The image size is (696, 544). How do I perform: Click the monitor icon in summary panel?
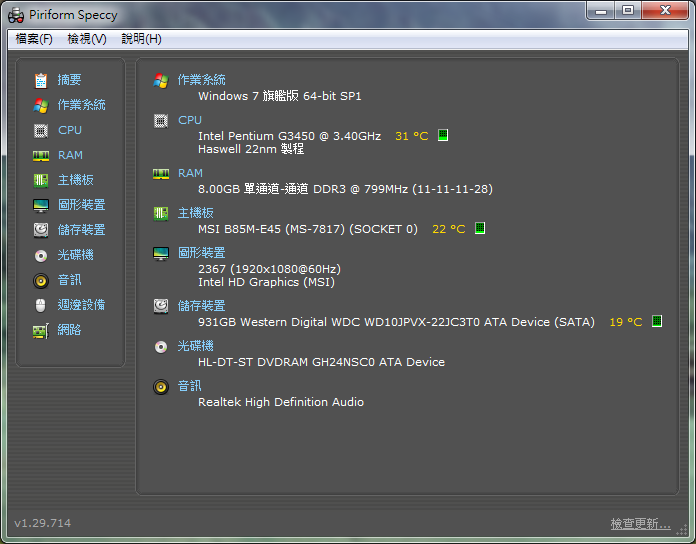161,254
